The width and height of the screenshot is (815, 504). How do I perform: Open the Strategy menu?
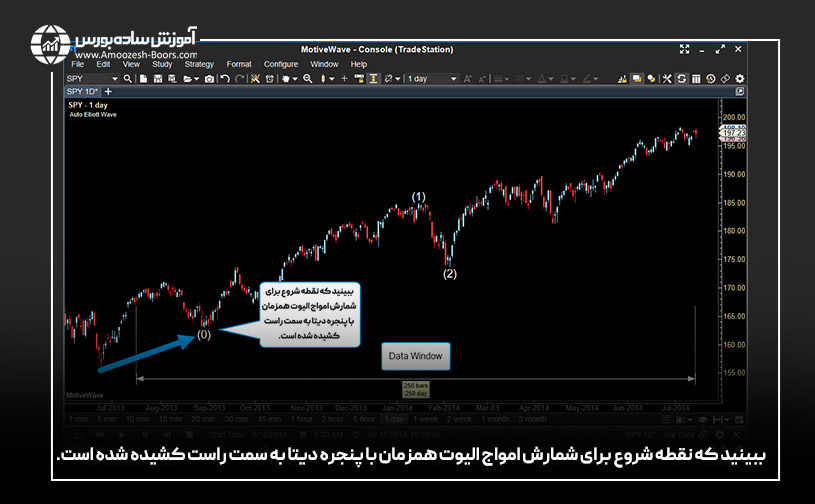[x=199, y=64]
